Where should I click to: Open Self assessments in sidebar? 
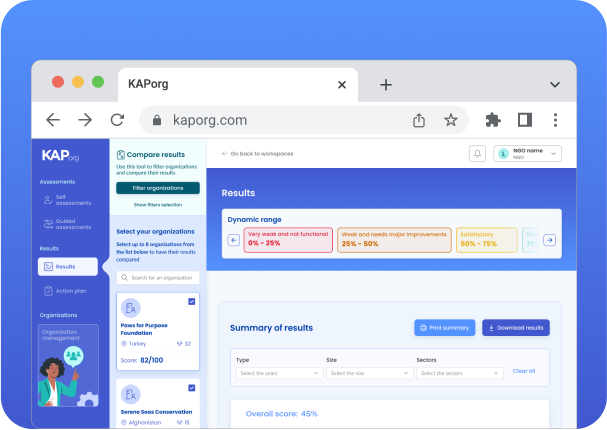[x=67, y=199]
